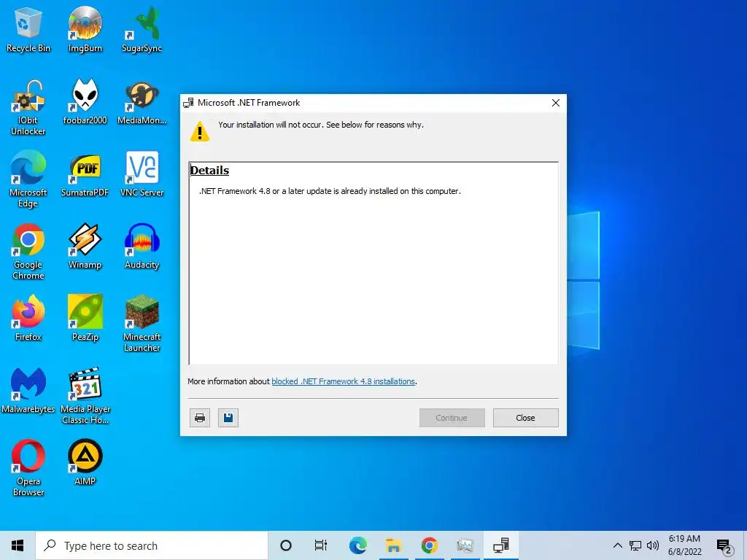Select the Audacity desktop shortcut
Image resolution: width=747 pixels, height=560 pixels.
[142, 246]
